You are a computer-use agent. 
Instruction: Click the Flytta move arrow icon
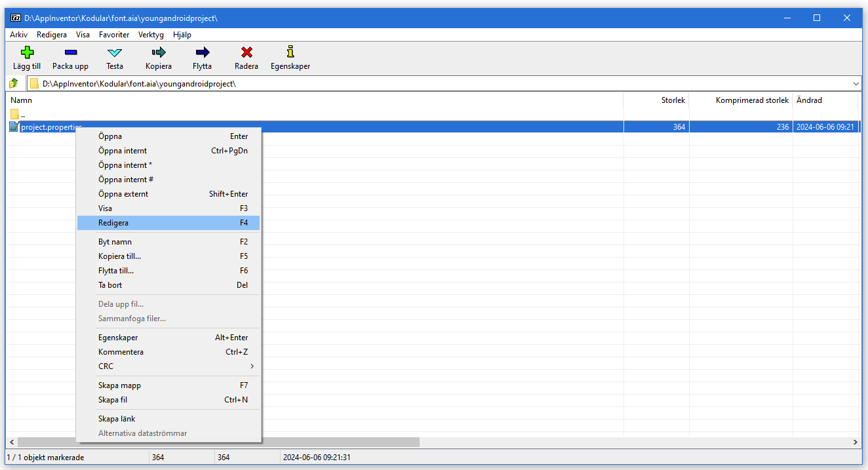202,53
